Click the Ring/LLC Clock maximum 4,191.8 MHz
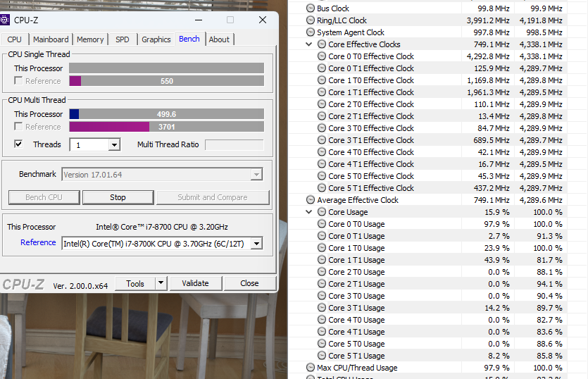 (541, 20)
